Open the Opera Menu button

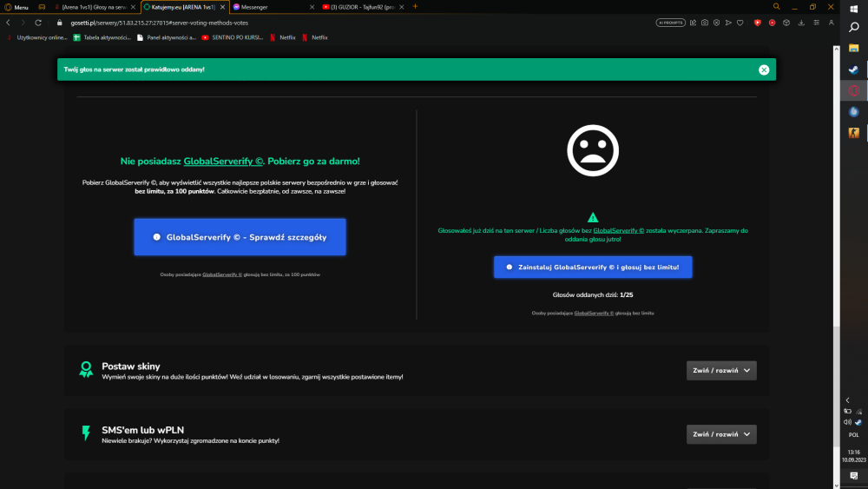[x=16, y=7]
